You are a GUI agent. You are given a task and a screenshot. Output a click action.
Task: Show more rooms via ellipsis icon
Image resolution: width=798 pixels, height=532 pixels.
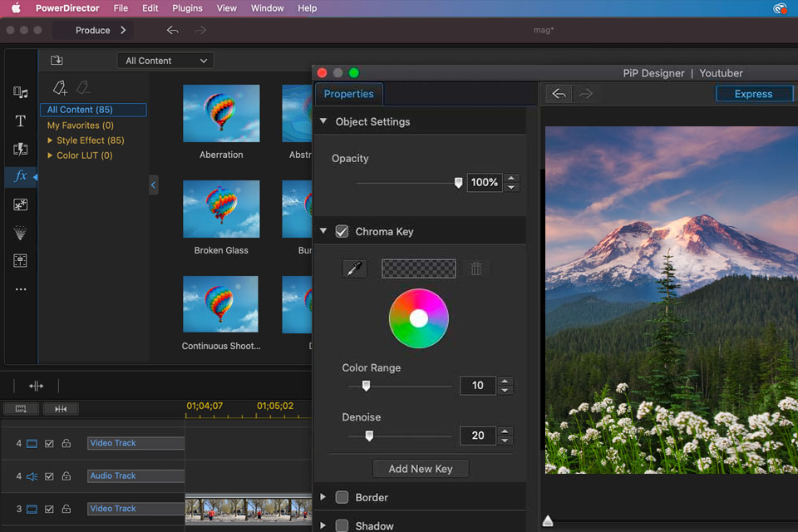click(20, 289)
